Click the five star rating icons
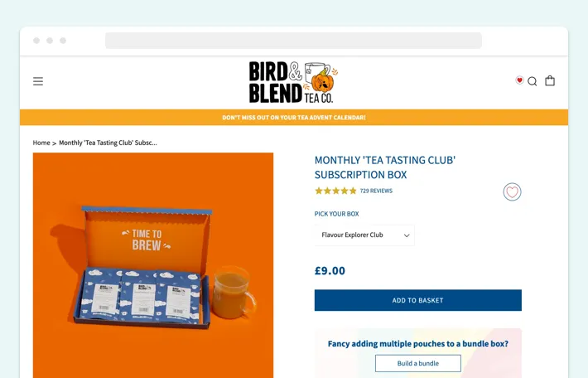The image size is (588, 378). tap(335, 191)
